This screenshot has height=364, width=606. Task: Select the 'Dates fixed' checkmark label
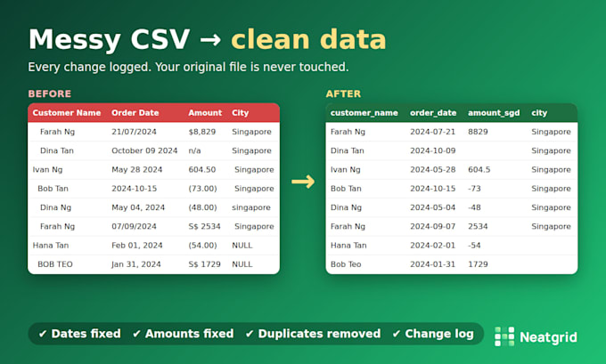click(x=79, y=334)
